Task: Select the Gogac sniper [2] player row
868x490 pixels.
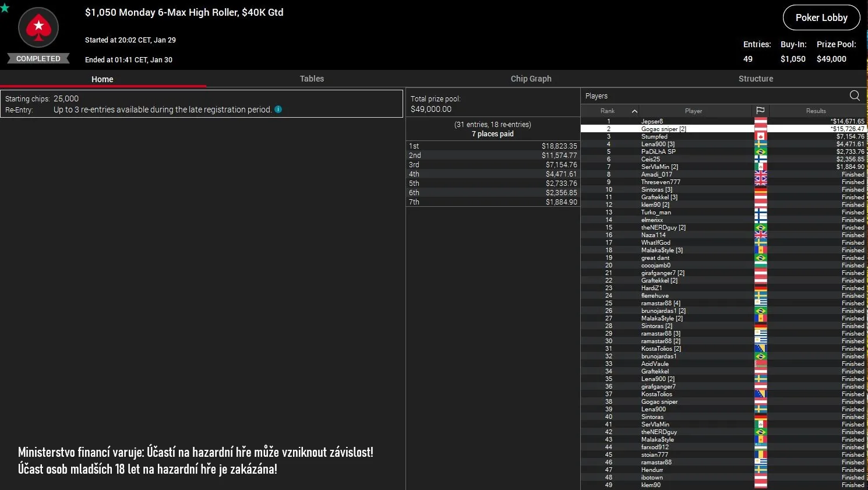Action: [x=664, y=129]
